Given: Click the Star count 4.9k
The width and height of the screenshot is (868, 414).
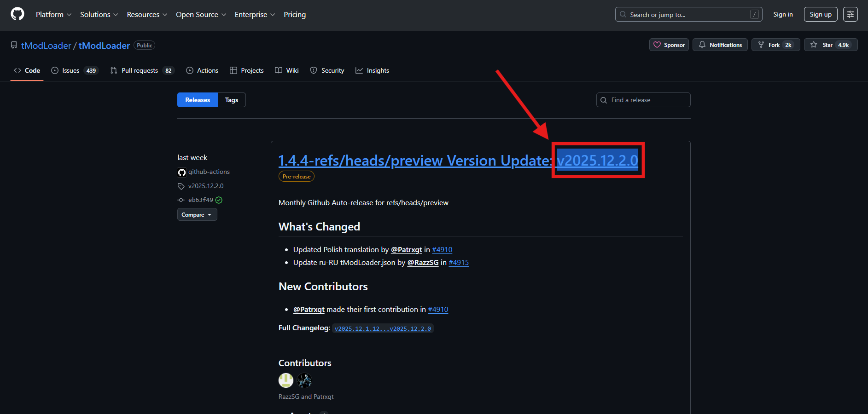Looking at the screenshot, I should (844, 45).
